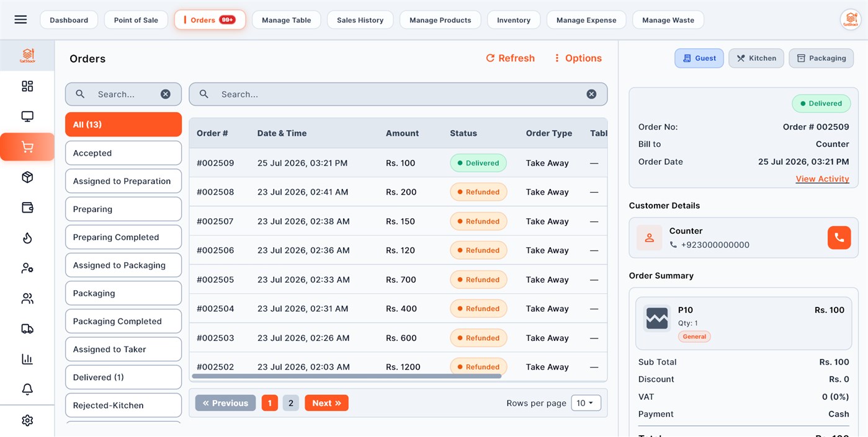Open the notifications bell icon
868x437 pixels.
[27, 389]
